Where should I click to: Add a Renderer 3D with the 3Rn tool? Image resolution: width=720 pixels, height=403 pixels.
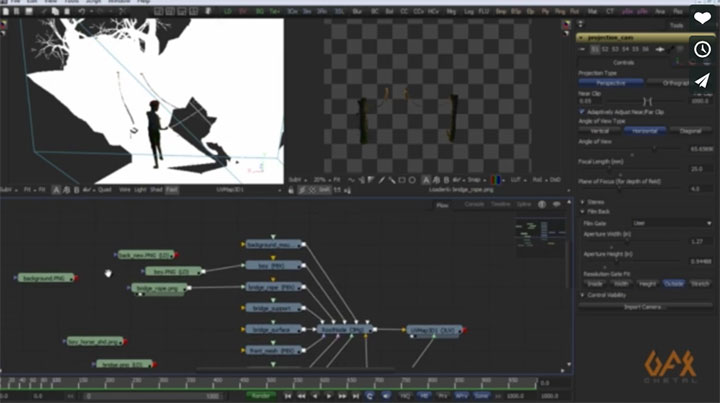click(x=322, y=11)
